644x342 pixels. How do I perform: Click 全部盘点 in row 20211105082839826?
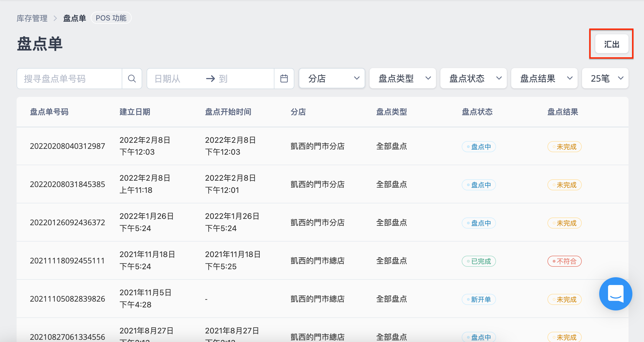(x=391, y=299)
